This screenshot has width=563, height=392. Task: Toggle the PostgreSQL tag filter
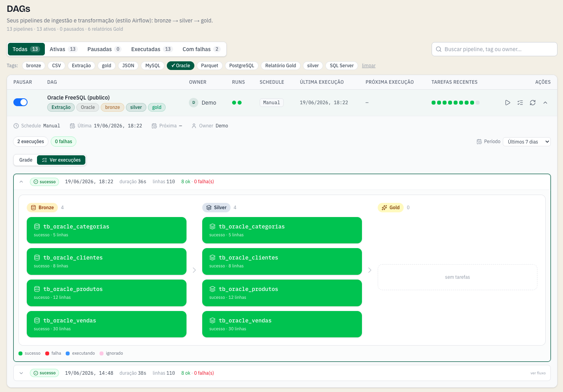[x=242, y=66]
